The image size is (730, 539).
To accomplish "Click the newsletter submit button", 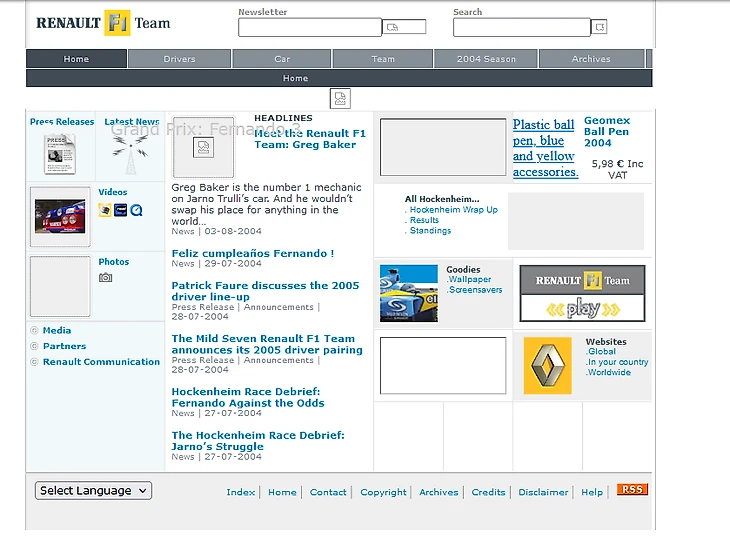I will point(404,27).
